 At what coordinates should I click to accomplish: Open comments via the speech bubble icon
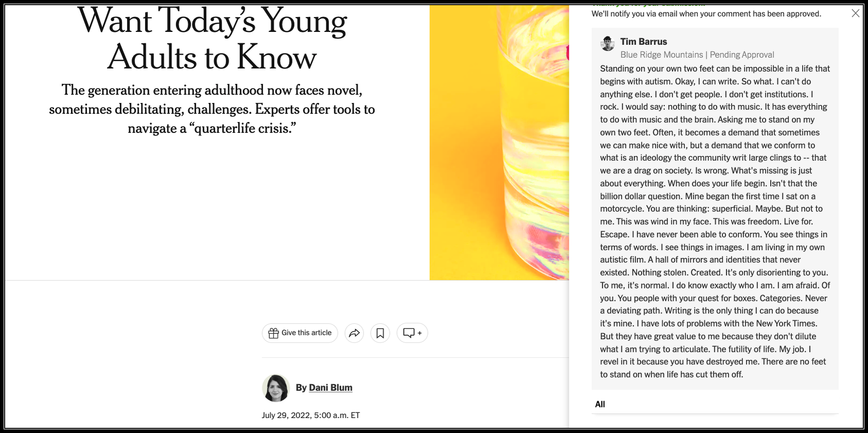click(412, 333)
